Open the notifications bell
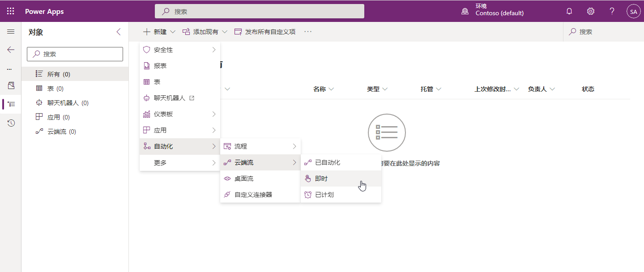This screenshot has width=644, height=272. (x=569, y=11)
